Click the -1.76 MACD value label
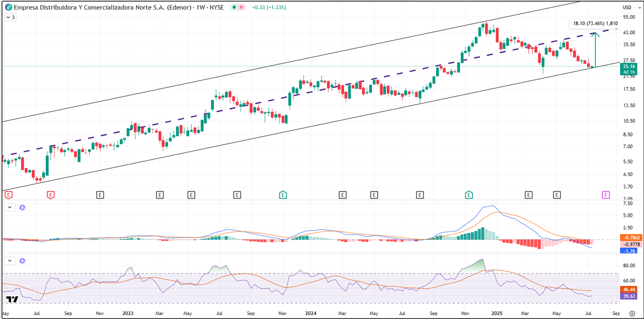This screenshot has height=319, width=644. click(x=629, y=251)
